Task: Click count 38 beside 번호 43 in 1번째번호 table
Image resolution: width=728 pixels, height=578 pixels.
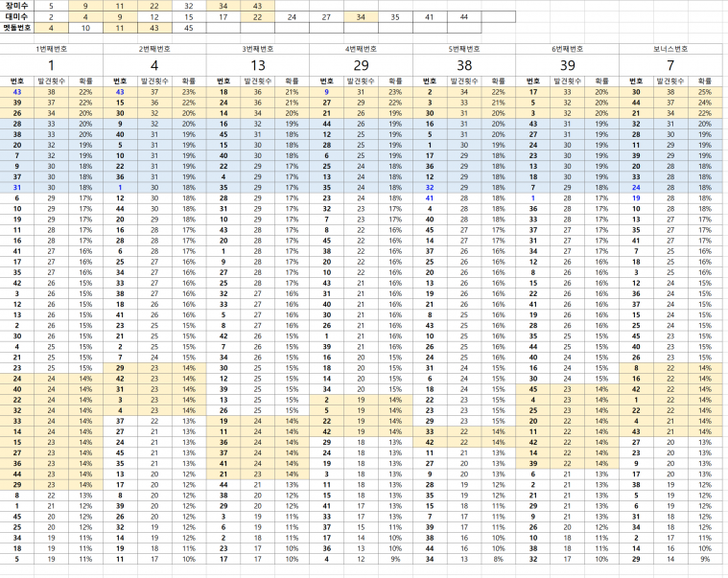Action: [x=51, y=92]
